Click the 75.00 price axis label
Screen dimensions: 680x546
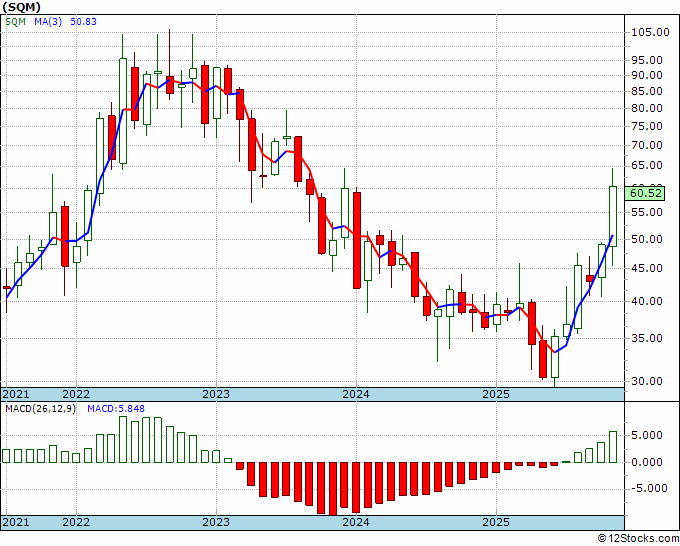[x=647, y=126]
